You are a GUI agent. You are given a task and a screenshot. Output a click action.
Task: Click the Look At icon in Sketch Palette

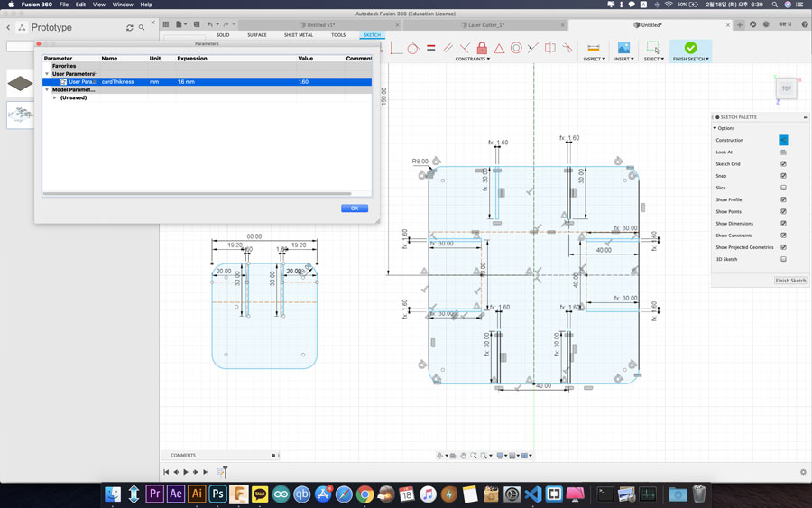pos(783,152)
